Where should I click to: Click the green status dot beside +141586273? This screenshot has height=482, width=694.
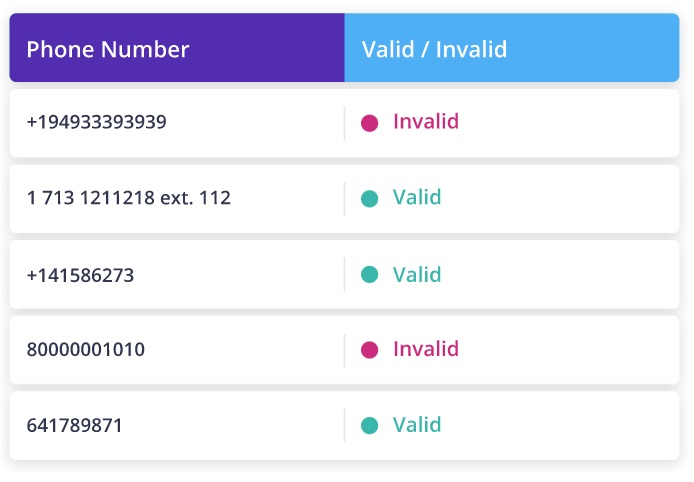pyautogui.click(x=369, y=274)
